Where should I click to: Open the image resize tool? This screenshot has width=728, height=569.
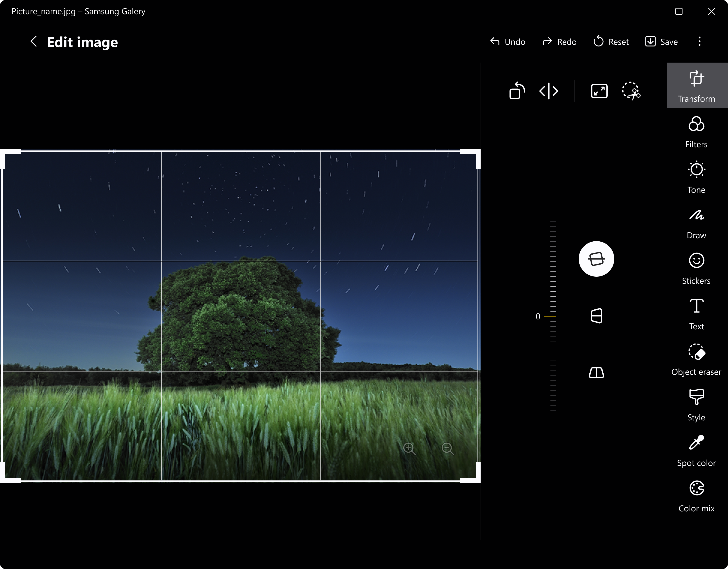click(599, 91)
